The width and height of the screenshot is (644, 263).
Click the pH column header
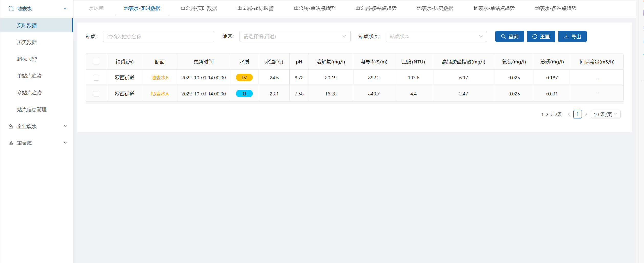[x=299, y=62]
